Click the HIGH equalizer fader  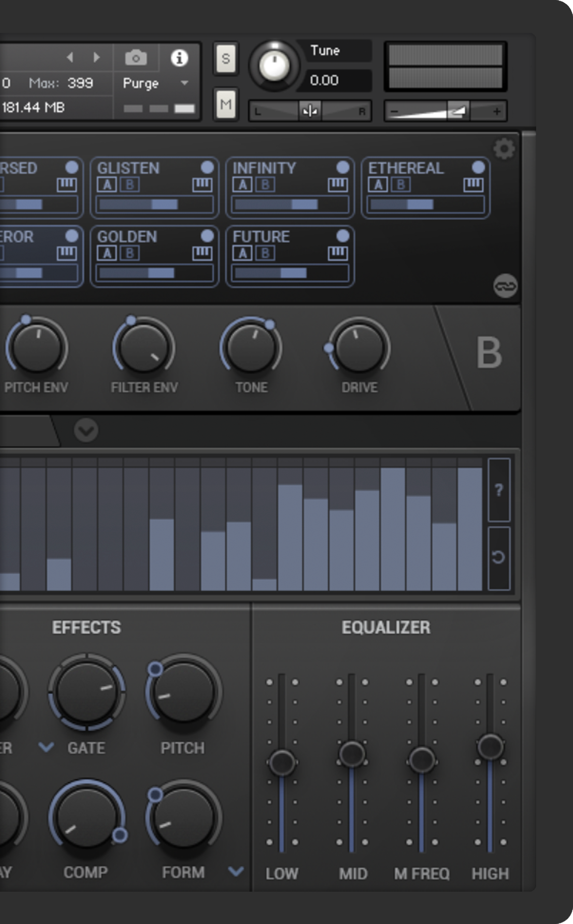[490, 747]
